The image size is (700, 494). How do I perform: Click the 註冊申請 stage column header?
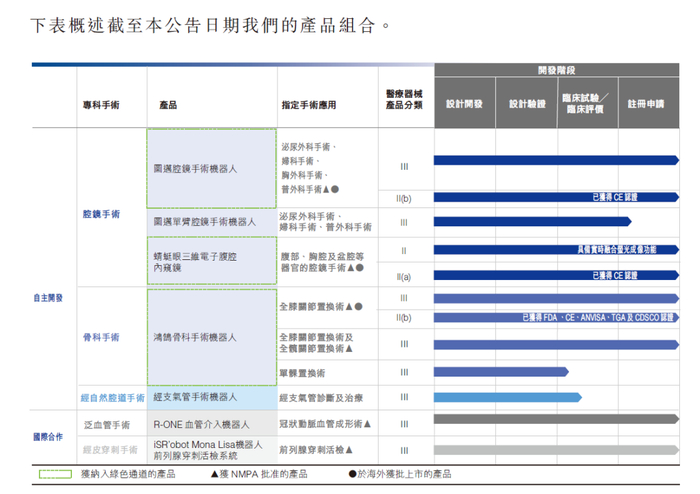click(649, 104)
